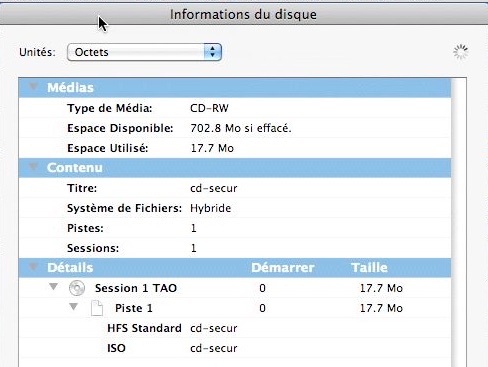Select the ISO cd-secur row
Image resolution: width=488 pixels, height=367 pixels.
point(235,348)
